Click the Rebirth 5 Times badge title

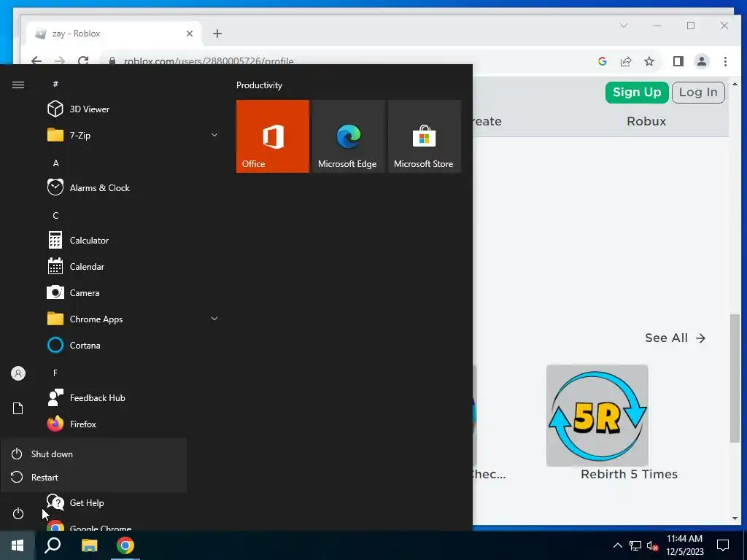coord(629,474)
